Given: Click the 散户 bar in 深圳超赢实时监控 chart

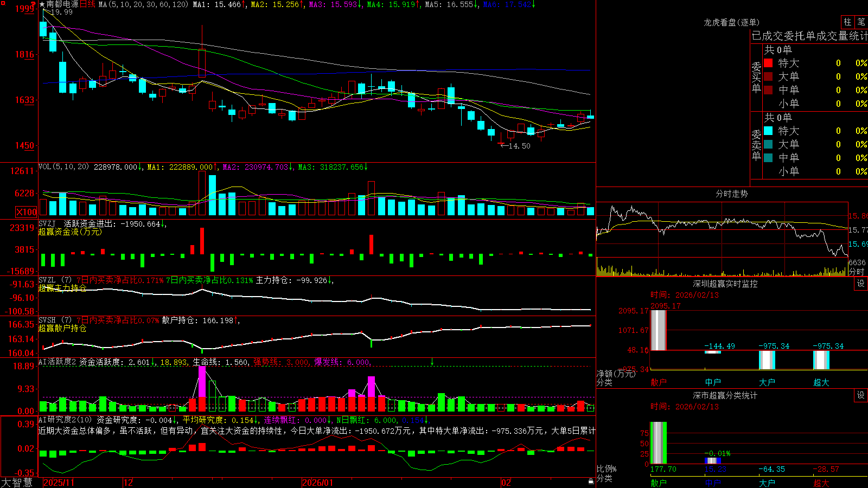Looking at the screenshot, I should click(658, 330).
